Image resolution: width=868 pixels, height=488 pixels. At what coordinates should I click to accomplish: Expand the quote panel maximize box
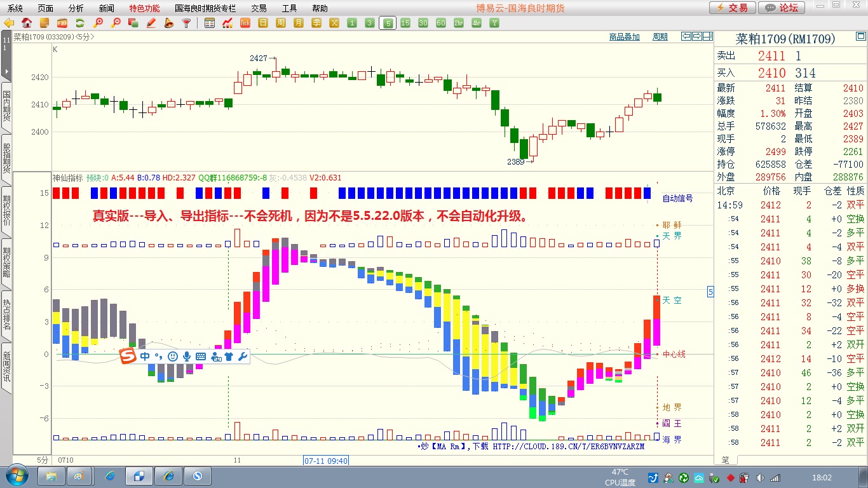(707, 36)
